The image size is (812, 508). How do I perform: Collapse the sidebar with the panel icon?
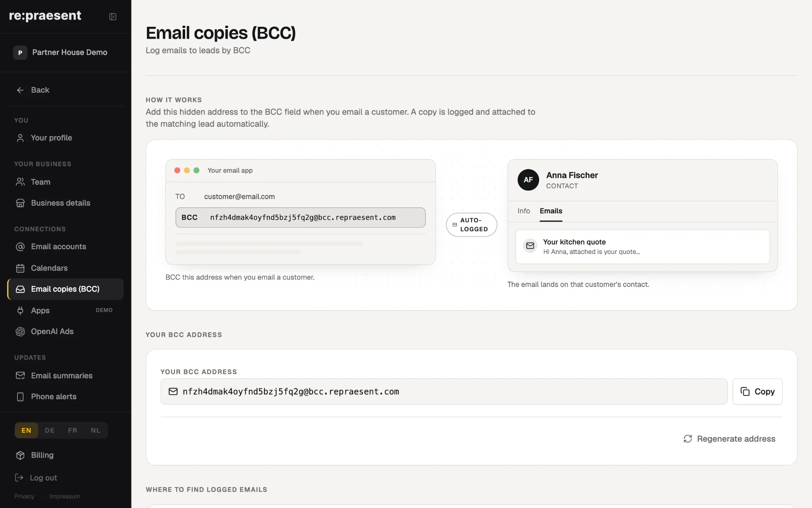point(113,17)
